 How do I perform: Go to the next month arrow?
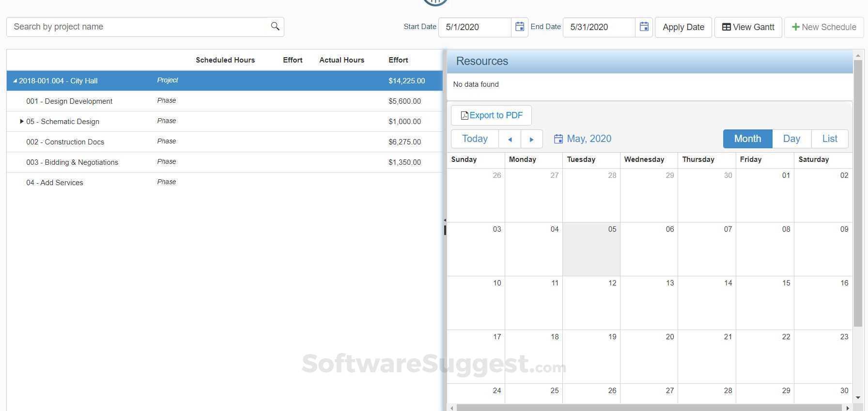531,139
